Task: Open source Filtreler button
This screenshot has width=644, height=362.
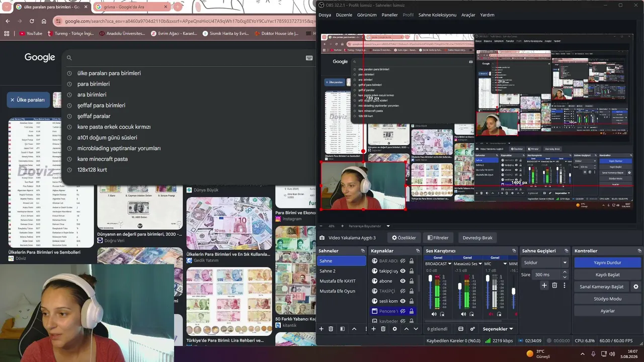Action: coord(438,237)
